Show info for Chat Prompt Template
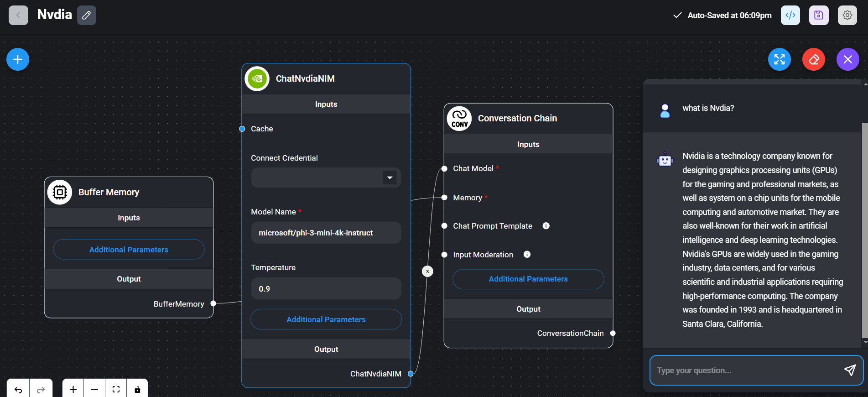 click(x=546, y=226)
